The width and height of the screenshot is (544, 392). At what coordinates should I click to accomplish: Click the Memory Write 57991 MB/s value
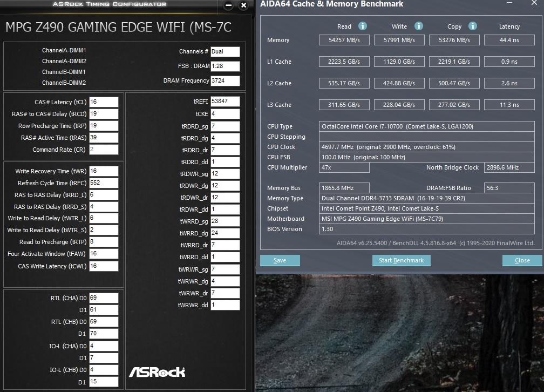[399, 40]
